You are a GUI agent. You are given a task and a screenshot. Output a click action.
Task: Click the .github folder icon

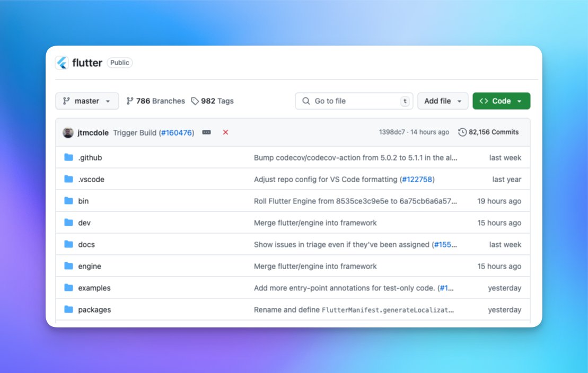tap(68, 157)
